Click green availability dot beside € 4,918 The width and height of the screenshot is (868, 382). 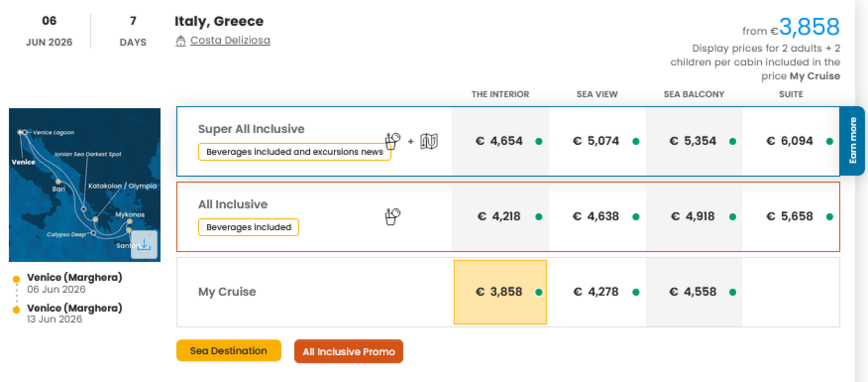pyautogui.click(x=733, y=217)
